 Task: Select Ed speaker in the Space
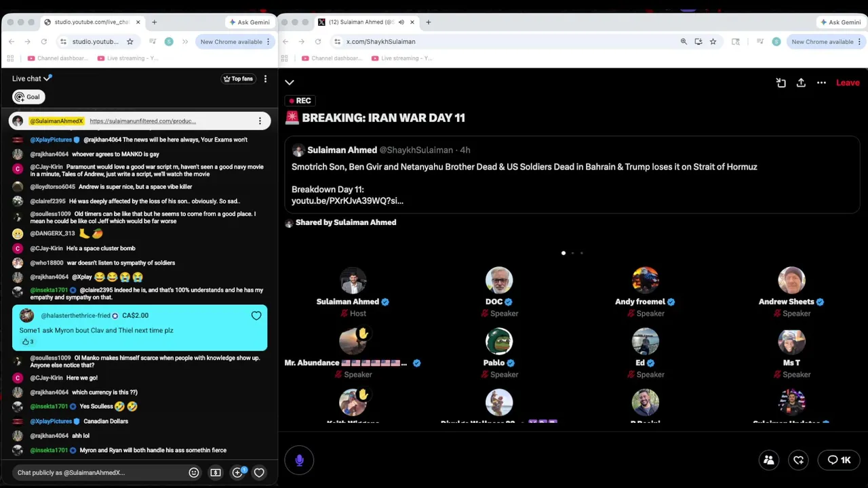[646, 342]
